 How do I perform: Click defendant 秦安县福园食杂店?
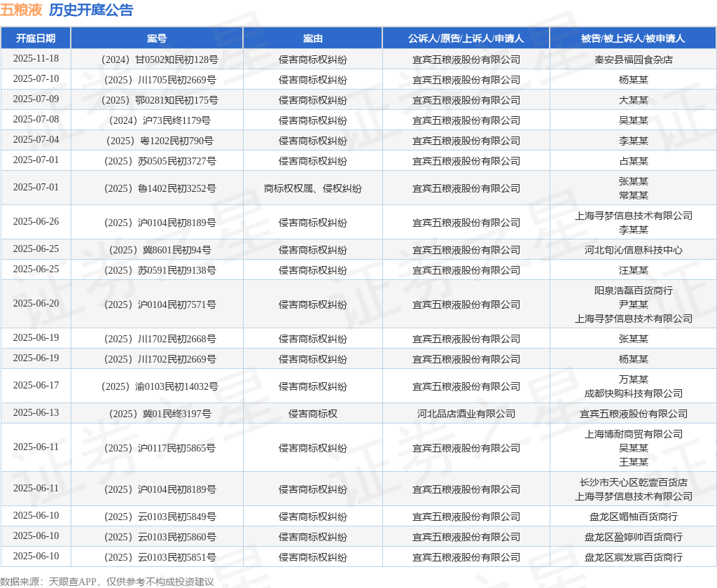coord(633,59)
